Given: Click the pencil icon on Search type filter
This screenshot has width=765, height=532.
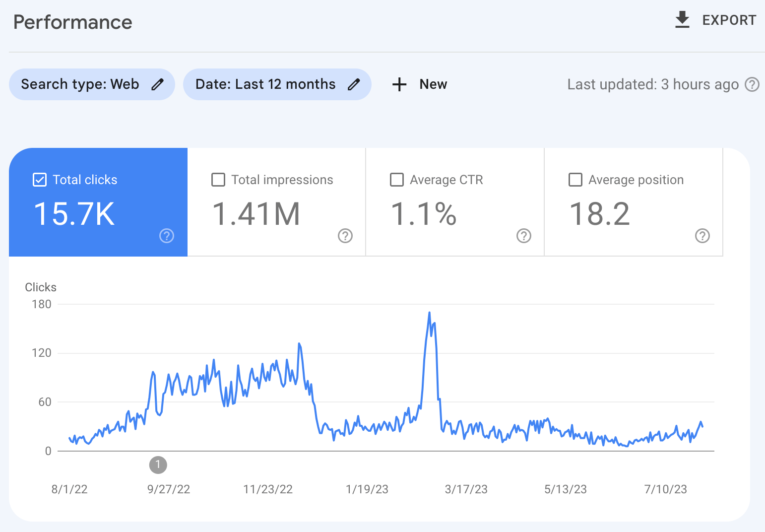Looking at the screenshot, I should (158, 84).
